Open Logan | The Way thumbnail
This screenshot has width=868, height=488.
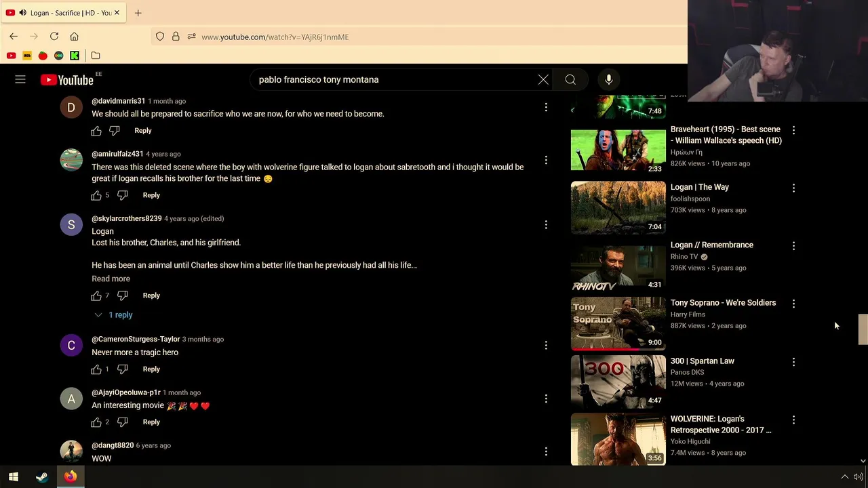click(x=618, y=207)
